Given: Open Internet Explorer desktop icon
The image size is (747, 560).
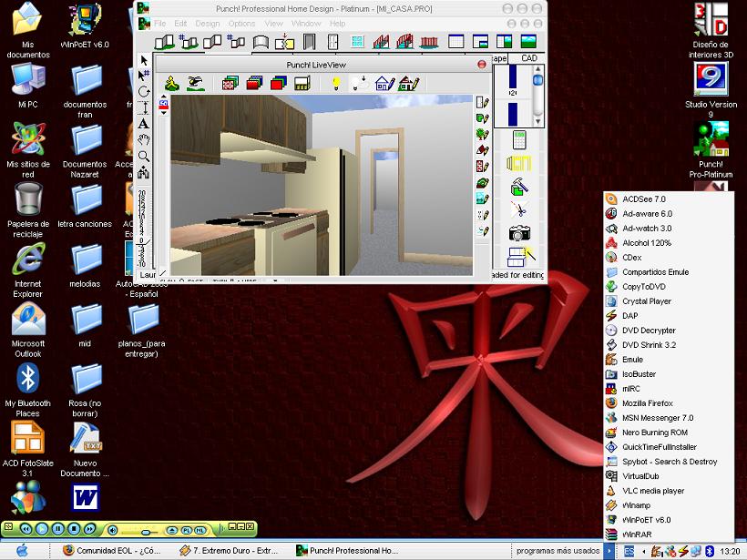Looking at the screenshot, I should (x=28, y=270).
